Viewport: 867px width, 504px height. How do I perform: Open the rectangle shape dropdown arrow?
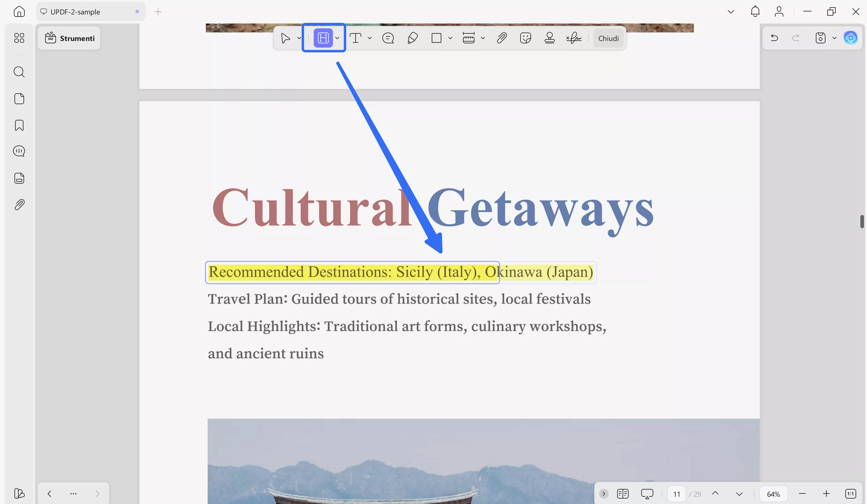click(x=450, y=38)
